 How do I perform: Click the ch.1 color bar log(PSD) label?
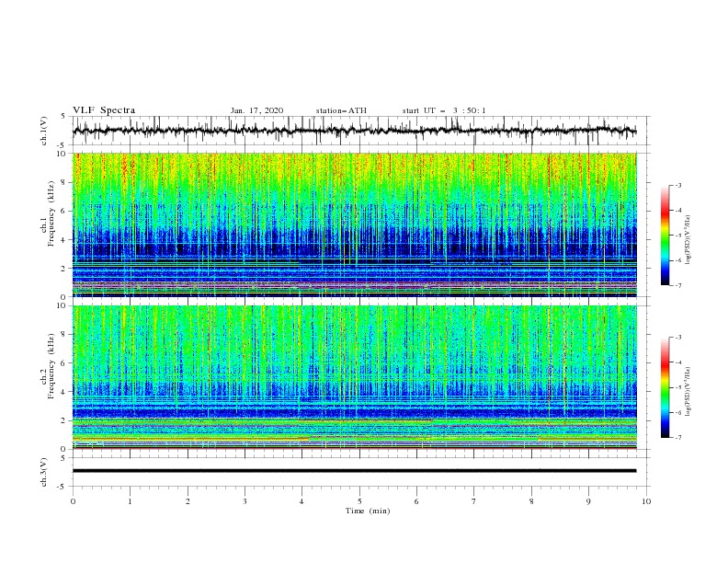[688, 240]
